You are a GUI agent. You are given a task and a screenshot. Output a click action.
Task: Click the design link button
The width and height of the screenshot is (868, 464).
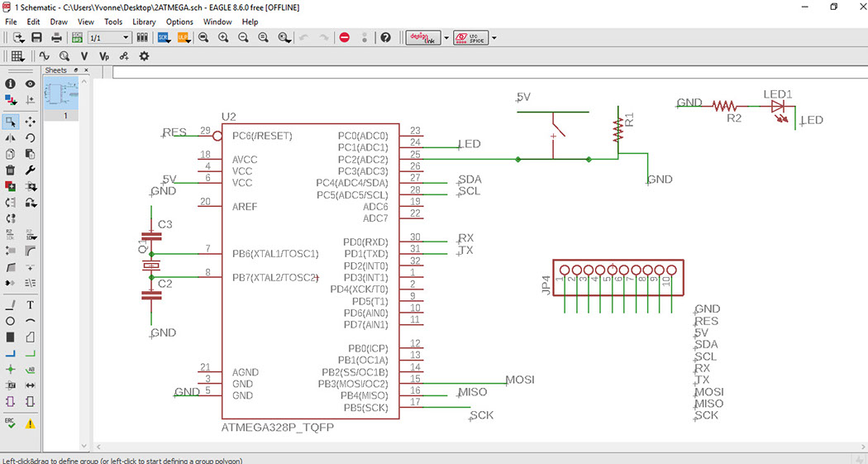(x=423, y=38)
